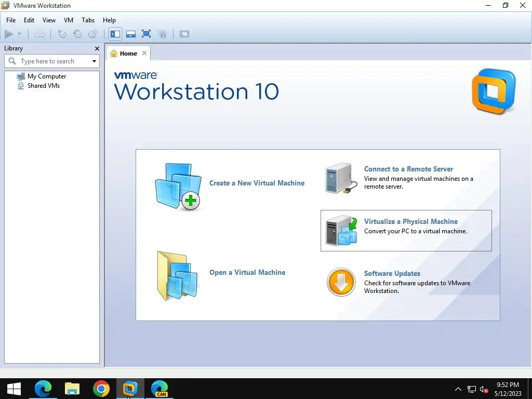Screen dimensions: 532x399
Task: Click the Take Snapshot toolbar icon
Action: coord(62,34)
